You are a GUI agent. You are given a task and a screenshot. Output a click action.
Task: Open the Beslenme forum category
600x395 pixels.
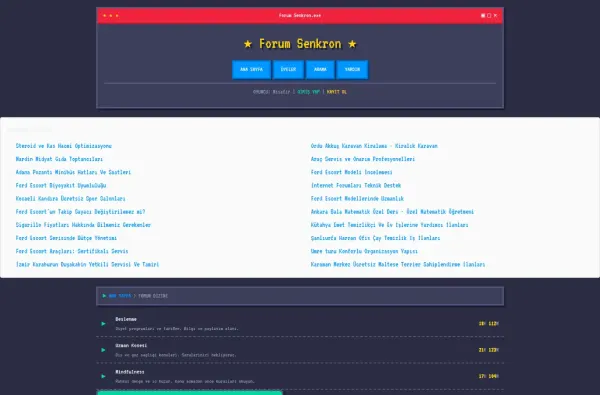(x=126, y=319)
